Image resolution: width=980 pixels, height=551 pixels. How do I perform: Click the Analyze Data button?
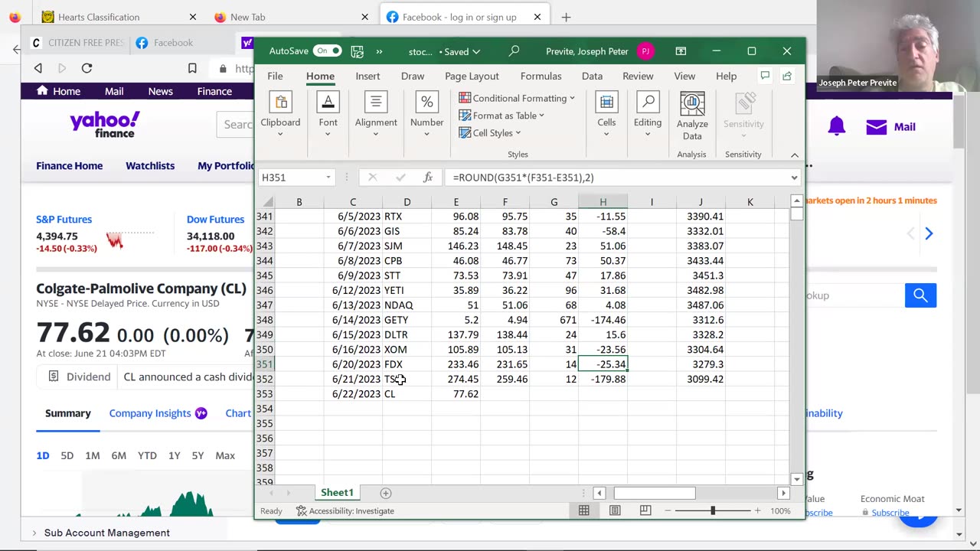[692, 116]
